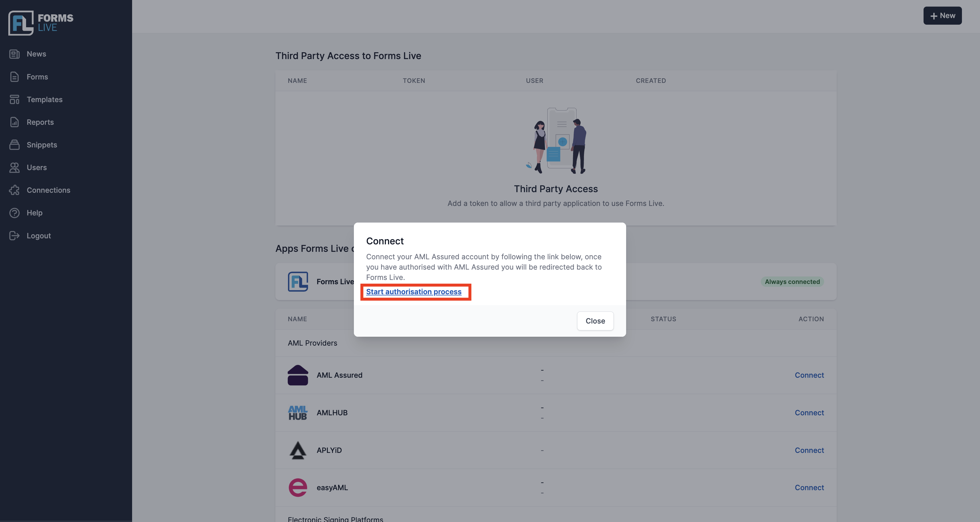Click the ACTION column header
This screenshot has height=522, width=980.
pos(811,319)
